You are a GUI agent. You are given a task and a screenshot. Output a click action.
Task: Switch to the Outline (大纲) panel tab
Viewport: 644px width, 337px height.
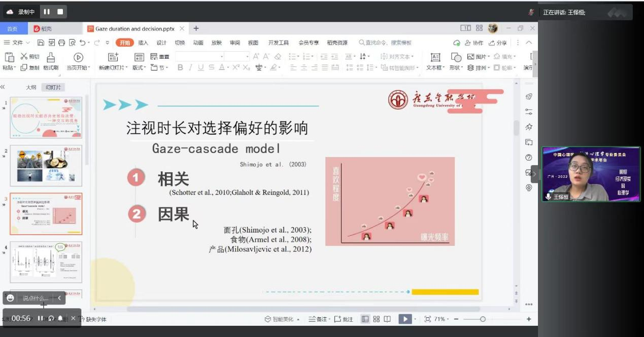(x=31, y=87)
